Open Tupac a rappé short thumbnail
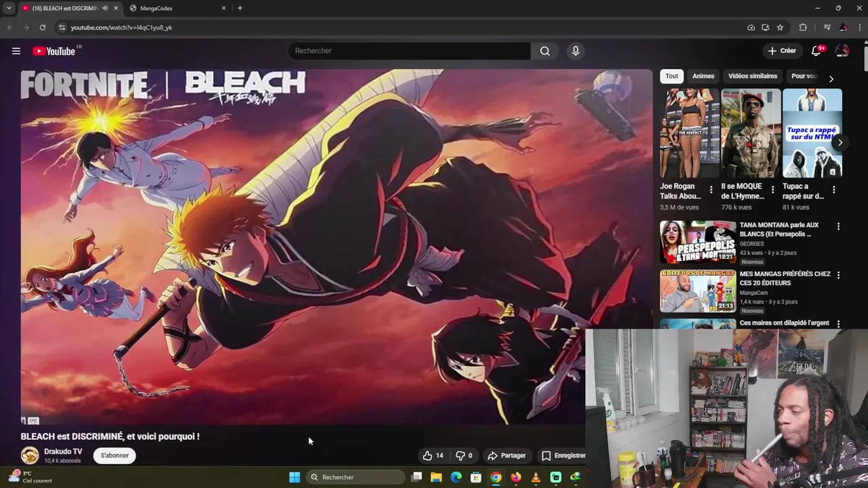The width and height of the screenshot is (868, 488). coord(812,133)
